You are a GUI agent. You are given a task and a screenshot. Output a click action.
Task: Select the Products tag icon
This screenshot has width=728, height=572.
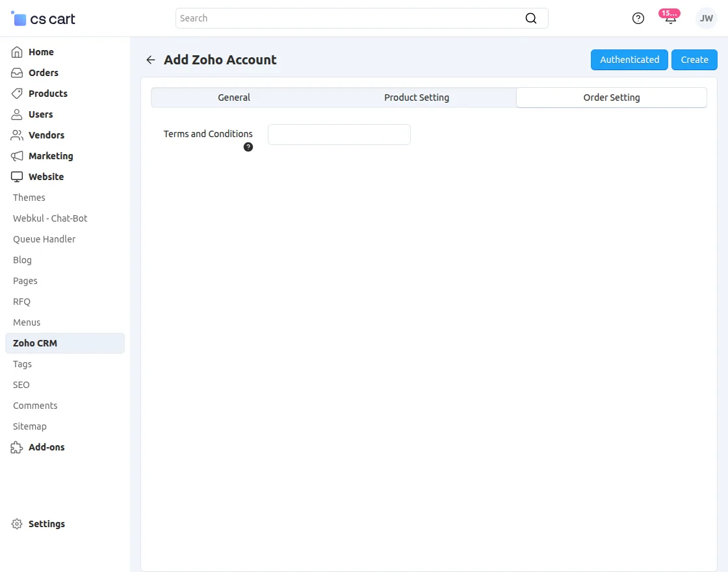tap(16, 94)
